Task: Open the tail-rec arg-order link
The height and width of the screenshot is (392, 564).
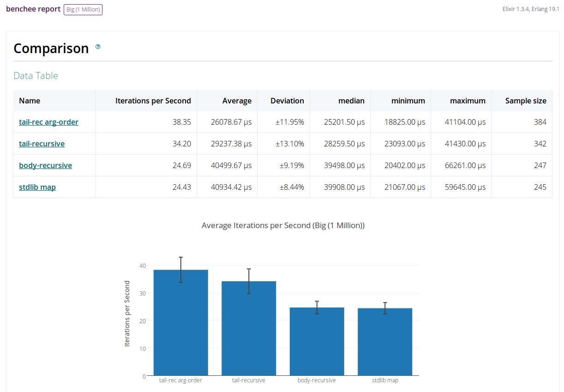Action: coord(48,122)
